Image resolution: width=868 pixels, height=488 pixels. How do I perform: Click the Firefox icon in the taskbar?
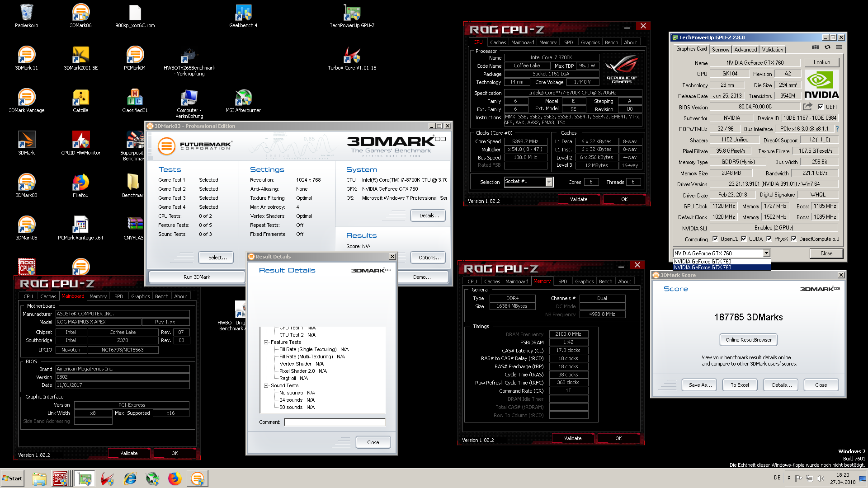tap(175, 479)
